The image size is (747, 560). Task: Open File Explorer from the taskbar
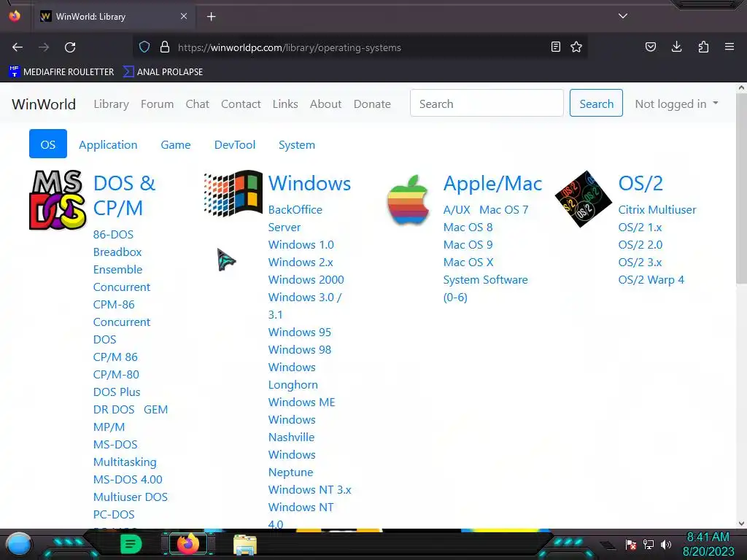245,545
